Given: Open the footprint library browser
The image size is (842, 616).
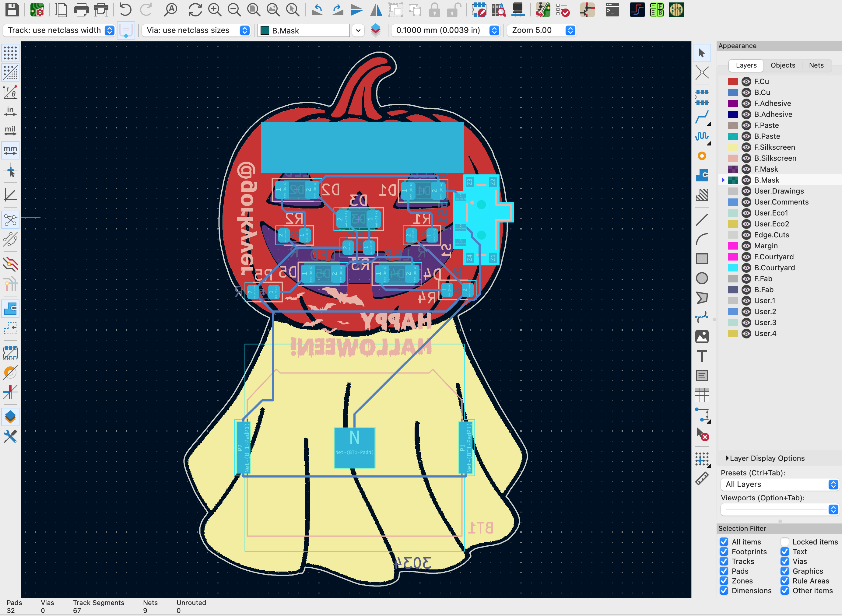Looking at the screenshot, I should 499,10.
